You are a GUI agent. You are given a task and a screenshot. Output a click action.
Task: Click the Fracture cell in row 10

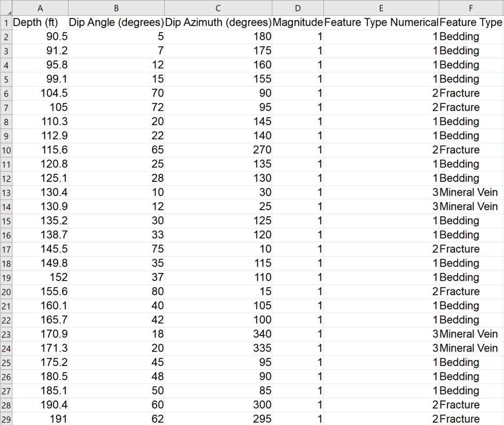click(x=459, y=150)
